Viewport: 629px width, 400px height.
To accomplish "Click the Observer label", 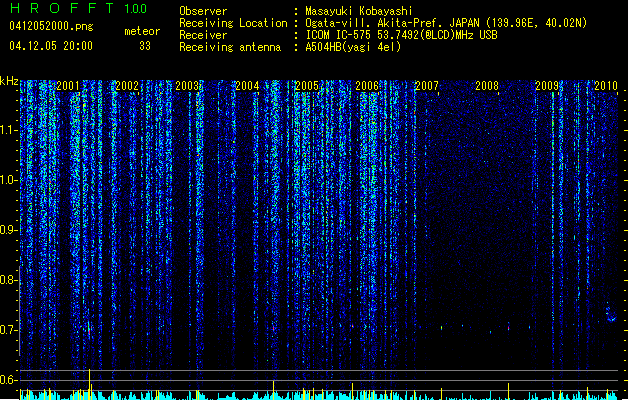I will tap(203, 11).
